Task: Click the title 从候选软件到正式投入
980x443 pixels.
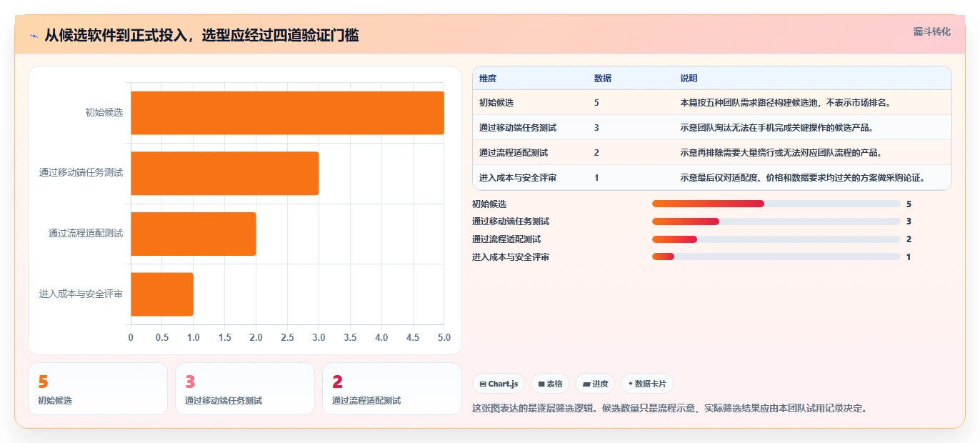Action: (x=201, y=35)
